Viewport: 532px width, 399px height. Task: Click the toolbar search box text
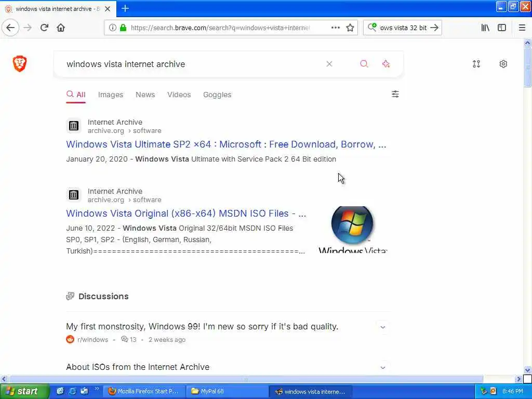403,28
